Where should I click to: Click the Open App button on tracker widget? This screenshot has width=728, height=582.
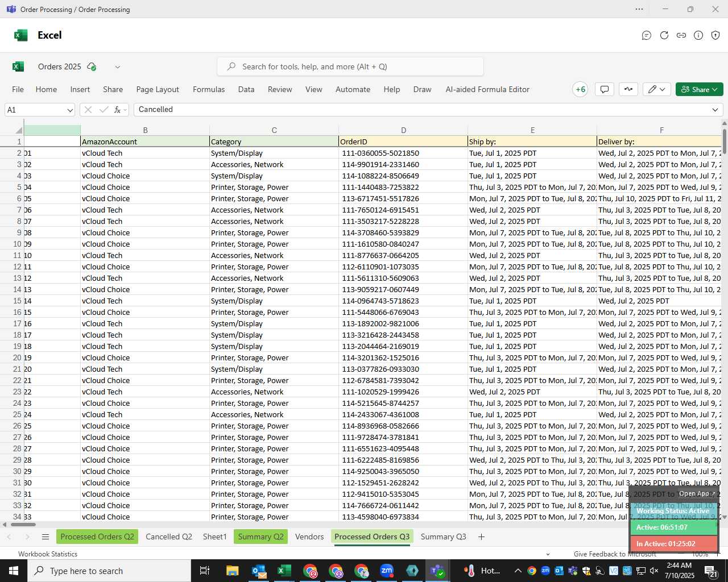coord(697,493)
